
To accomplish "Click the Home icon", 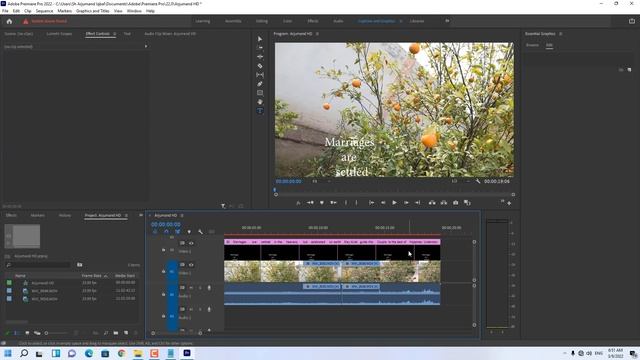I will pos(9,21).
